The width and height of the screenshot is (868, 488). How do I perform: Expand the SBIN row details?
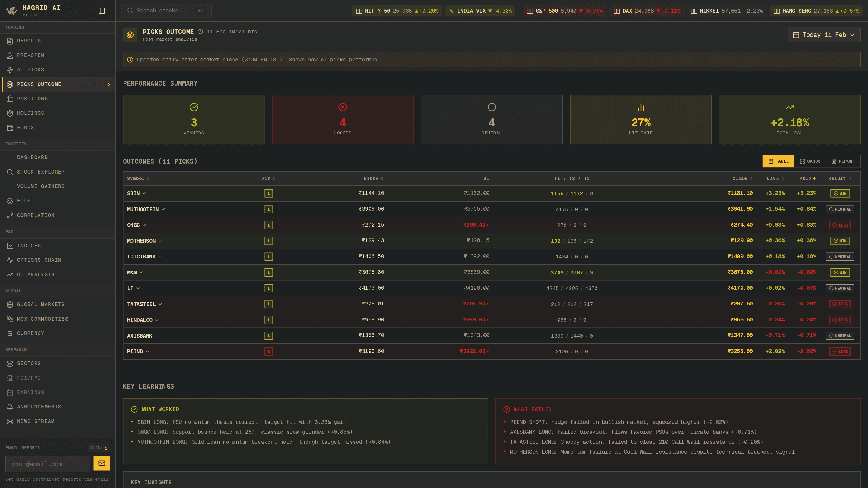(x=144, y=193)
